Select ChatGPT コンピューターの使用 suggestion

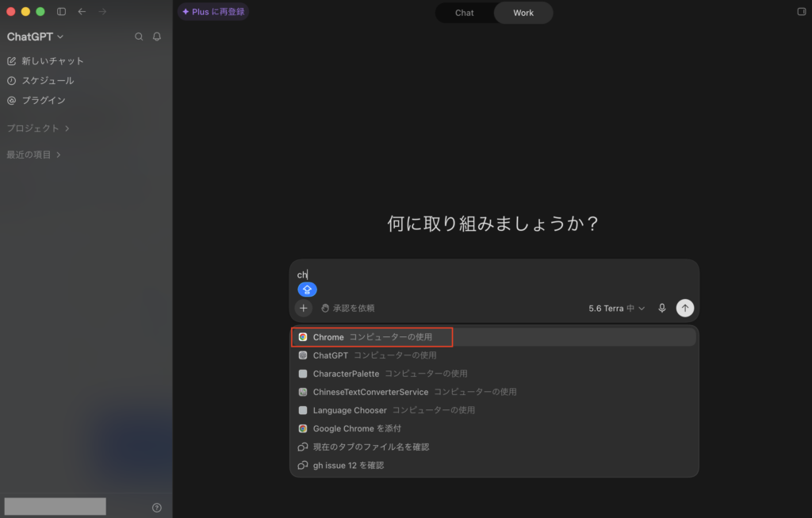(494, 355)
